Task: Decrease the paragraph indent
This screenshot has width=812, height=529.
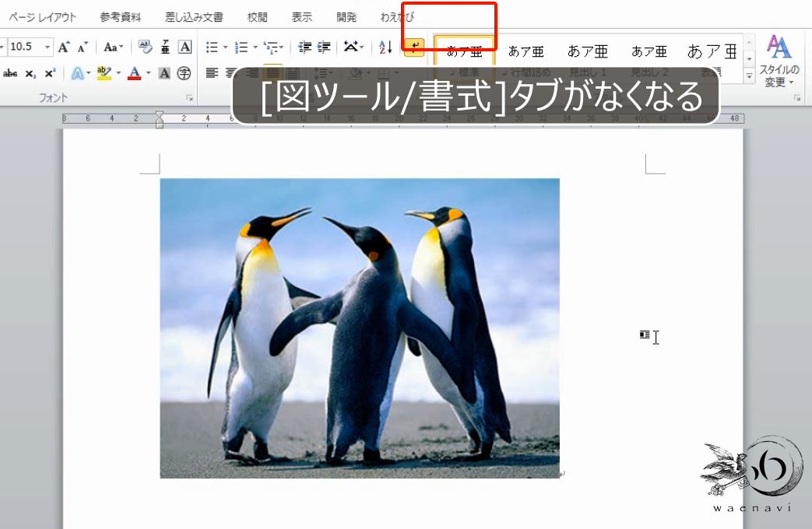Action: coord(305,47)
